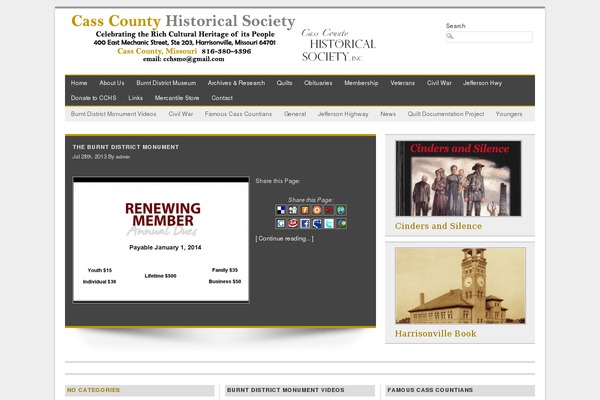
Task: Go to Donate to CCHS page
Action: click(93, 98)
